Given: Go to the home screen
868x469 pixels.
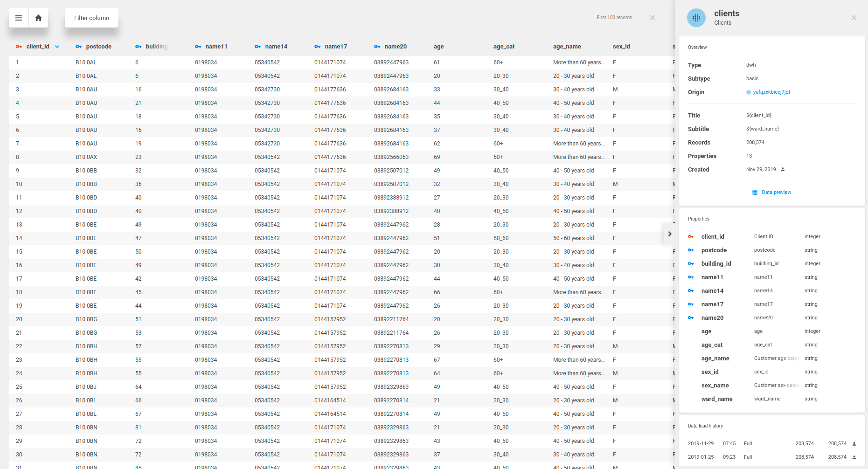Looking at the screenshot, I should pyautogui.click(x=38, y=18).
